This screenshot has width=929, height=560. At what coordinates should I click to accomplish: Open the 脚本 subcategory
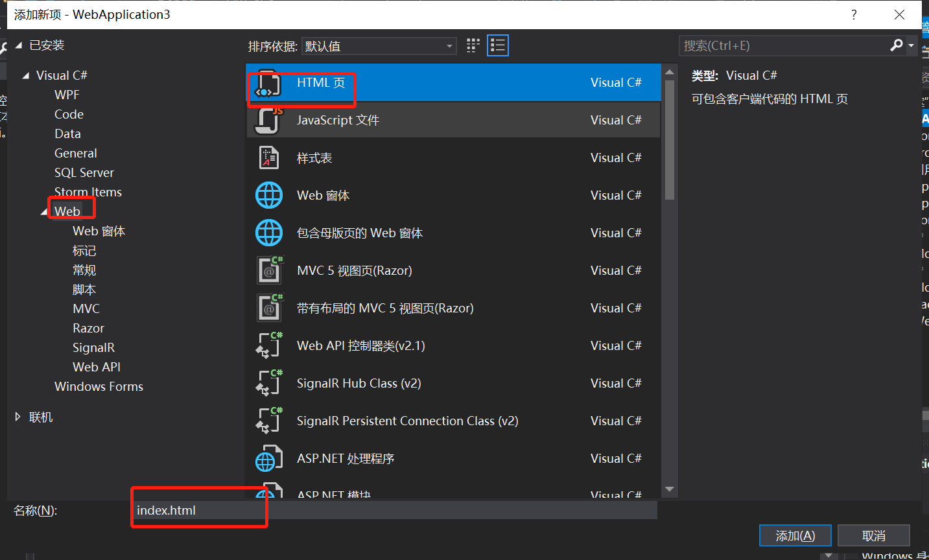(x=84, y=289)
